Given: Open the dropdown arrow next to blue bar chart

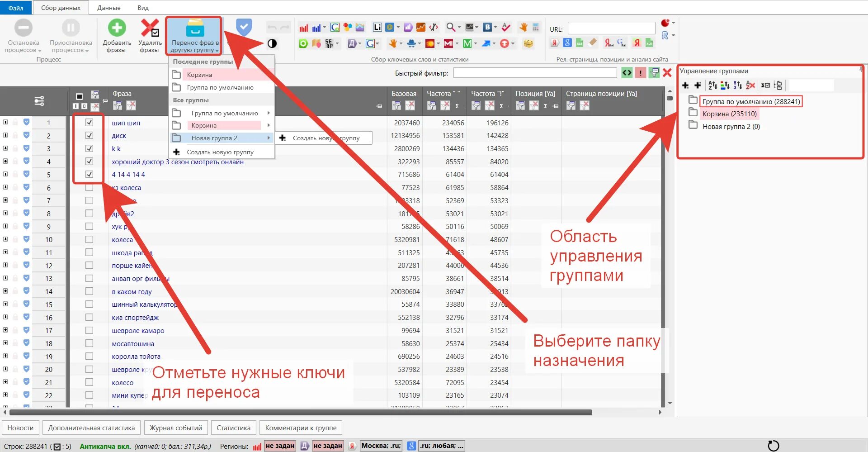Looking at the screenshot, I should coord(324,28).
